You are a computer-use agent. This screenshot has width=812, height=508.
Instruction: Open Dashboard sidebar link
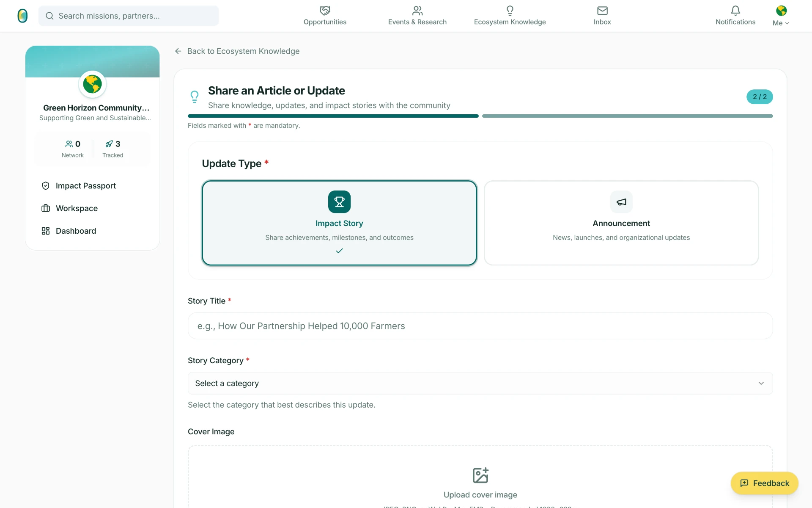[x=76, y=231]
